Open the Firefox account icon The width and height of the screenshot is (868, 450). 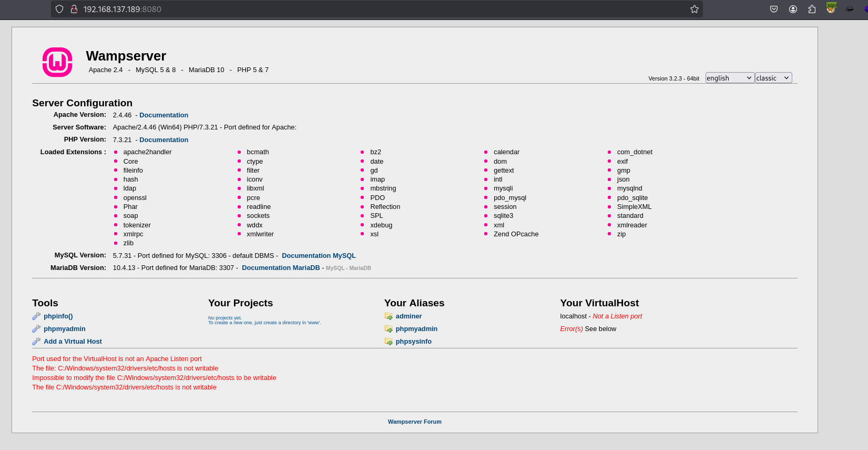[793, 9]
